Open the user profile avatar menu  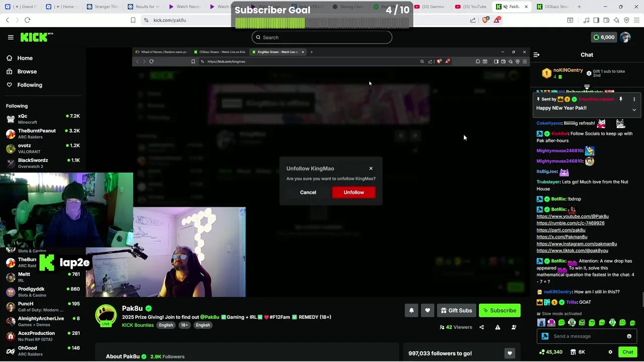[x=625, y=37]
